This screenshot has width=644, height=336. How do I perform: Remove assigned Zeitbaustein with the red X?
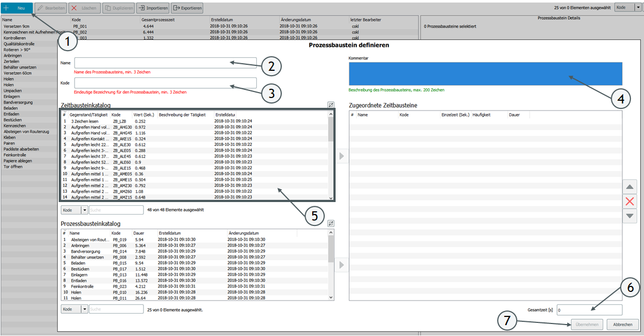click(x=630, y=201)
